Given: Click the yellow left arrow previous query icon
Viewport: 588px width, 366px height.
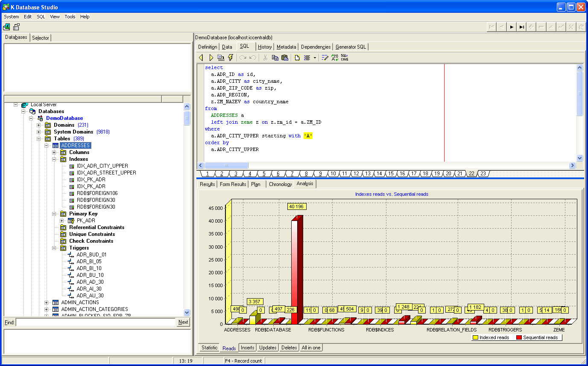Looking at the screenshot, I should coord(201,58).
